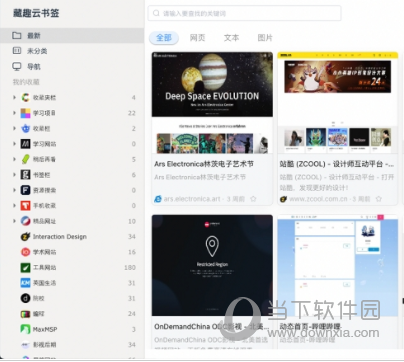Expand the 学习项目 folder arrow
This screenshot has height=362, width=404.
pyautogui.click(x=14, y=113)
